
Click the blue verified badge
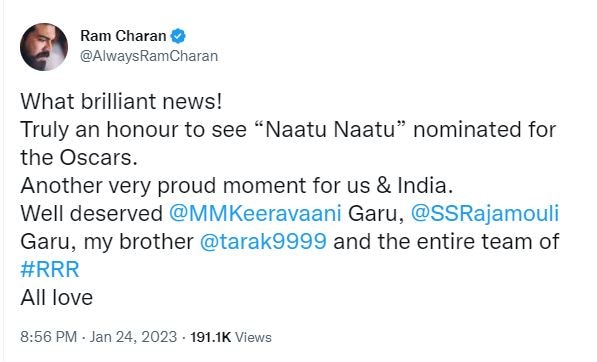178,36
